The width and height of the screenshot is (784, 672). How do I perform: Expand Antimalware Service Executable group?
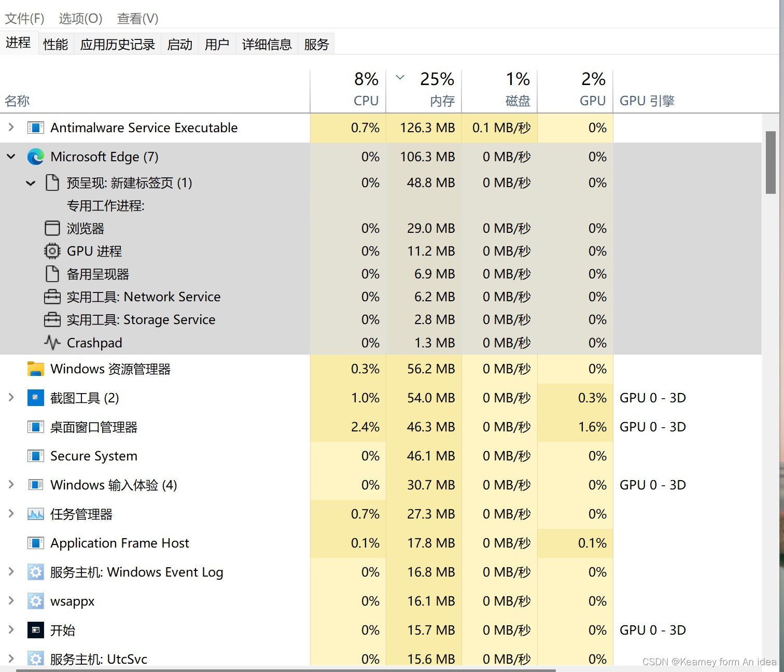point(11,127)
